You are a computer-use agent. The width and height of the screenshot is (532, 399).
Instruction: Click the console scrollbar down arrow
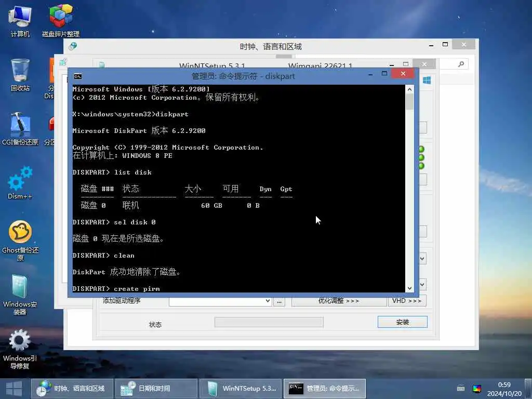(x=409, y=288)
